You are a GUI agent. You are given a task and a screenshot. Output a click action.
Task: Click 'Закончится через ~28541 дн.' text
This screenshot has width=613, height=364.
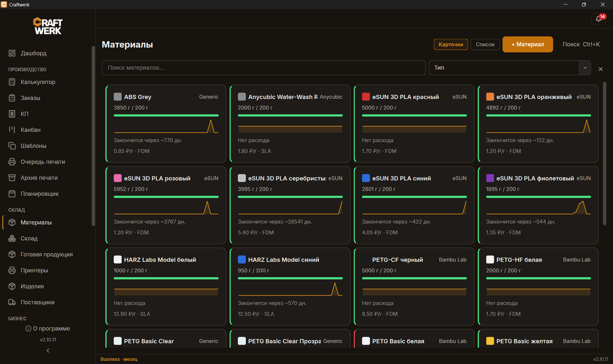tap(275, 222)
